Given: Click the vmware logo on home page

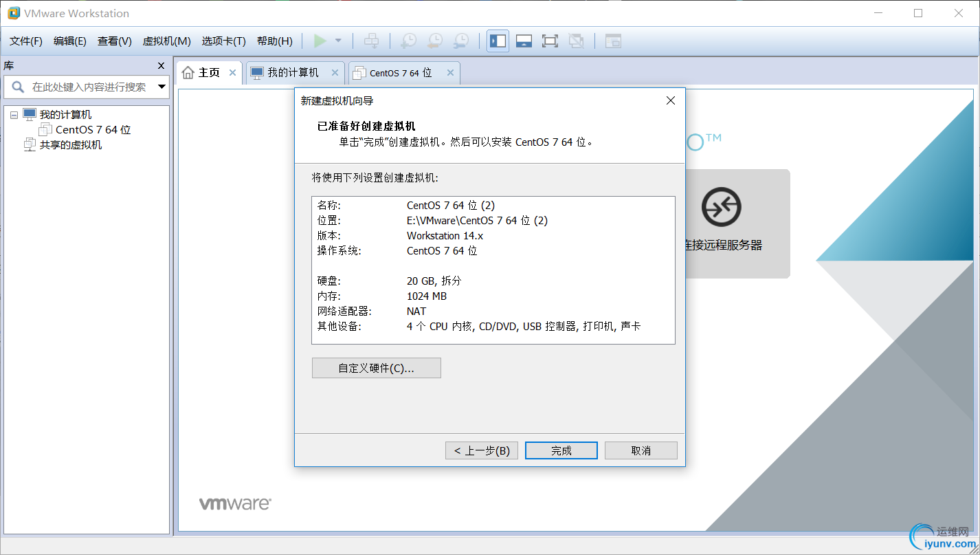Looking at the screenshot, I should (x=235, y=503).
